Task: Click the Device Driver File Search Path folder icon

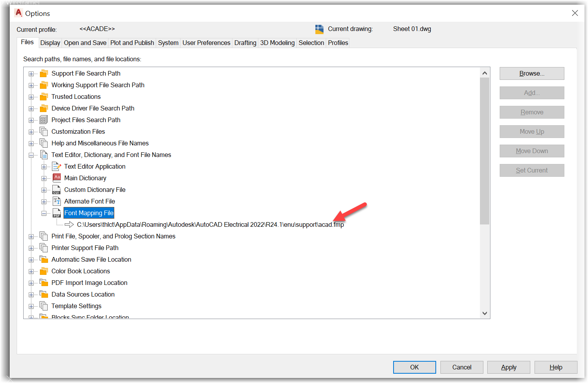Action: coord(44,108)
